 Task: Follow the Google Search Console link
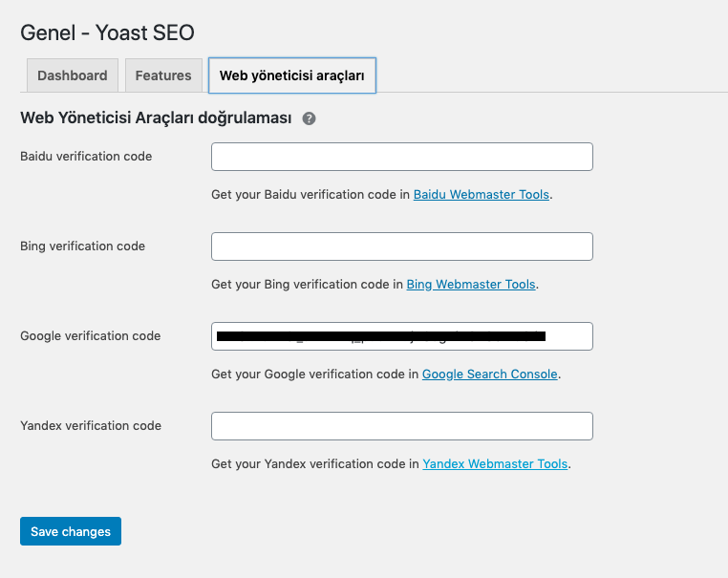[490, 374]
